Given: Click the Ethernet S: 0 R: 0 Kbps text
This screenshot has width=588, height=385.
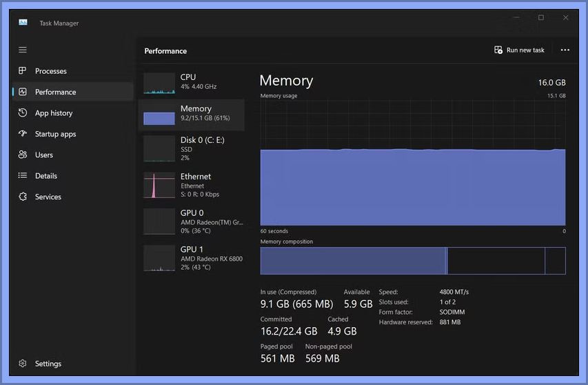Looking at the screenshot, I should point(200,195).
